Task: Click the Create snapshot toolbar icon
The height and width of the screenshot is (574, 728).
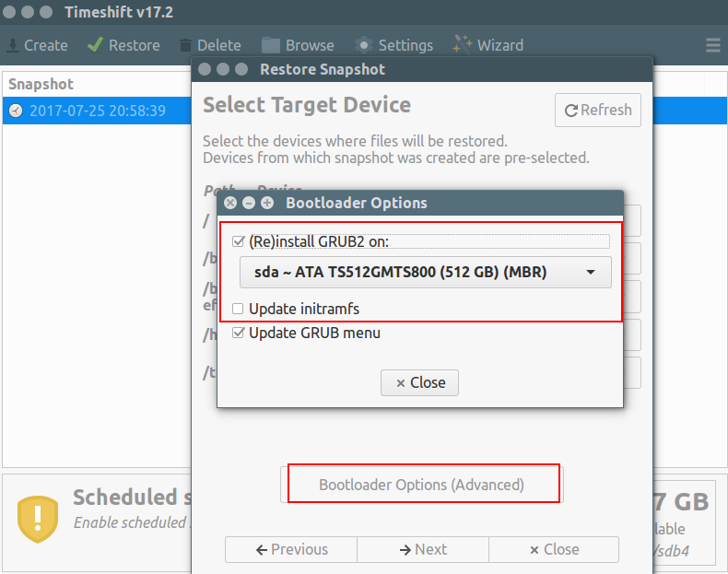Action: 14,45
